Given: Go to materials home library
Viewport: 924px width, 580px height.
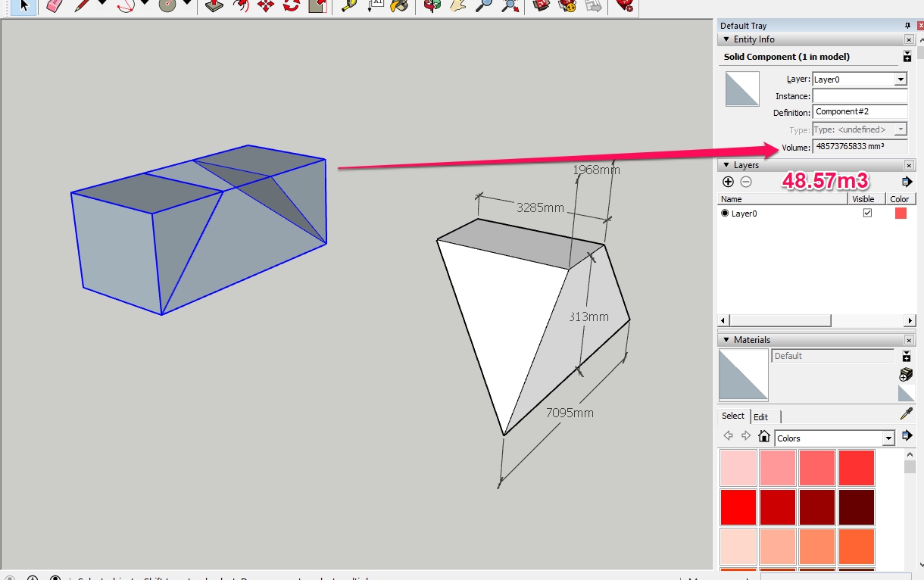Looking at the screenshot, I should (x=764, y=437).
